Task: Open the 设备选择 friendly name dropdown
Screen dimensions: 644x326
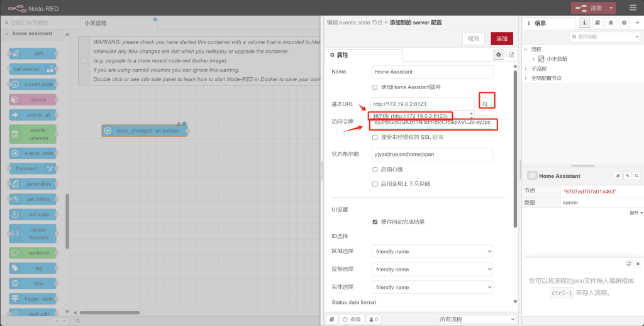Action: point(432,269)
